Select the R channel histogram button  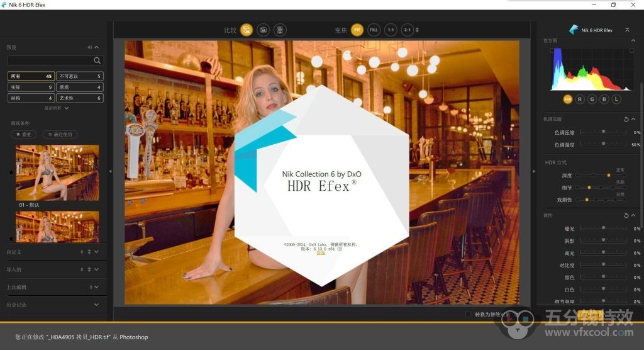coord(580,99)
